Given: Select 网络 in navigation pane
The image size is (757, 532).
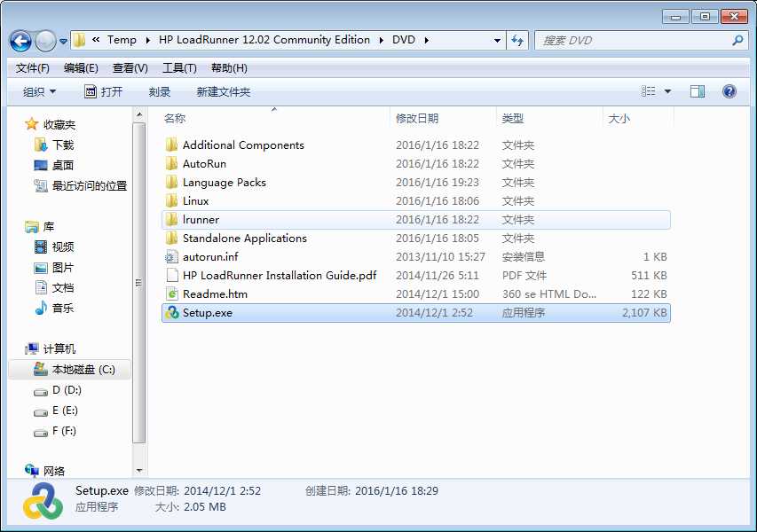Looking at the screenshot, I should [45, 470].
